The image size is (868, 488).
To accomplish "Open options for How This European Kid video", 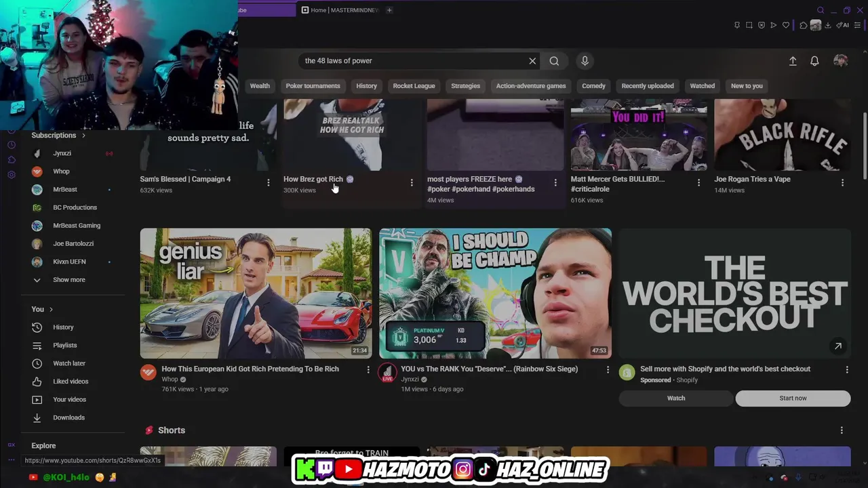I will (368, 369).
